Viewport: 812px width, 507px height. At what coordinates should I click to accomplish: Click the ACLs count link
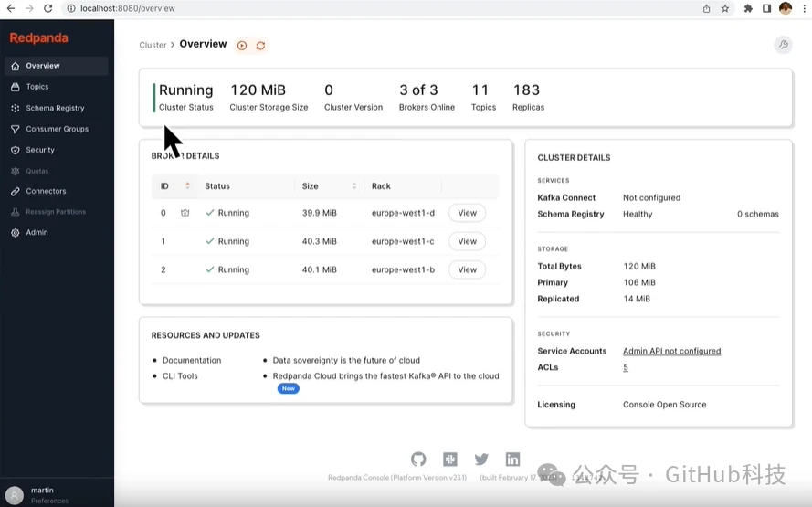pyautogui.click(x=626, y=367)
